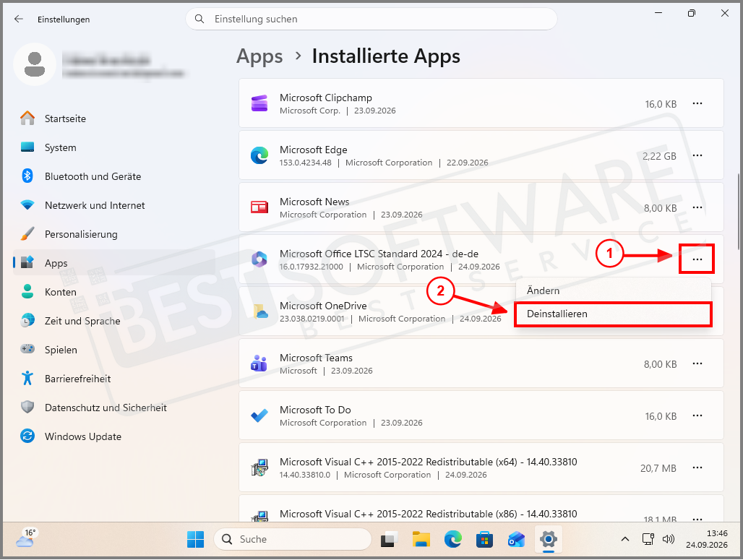
Task: Open Outlook from the taskbar
Action: (516, 539)
